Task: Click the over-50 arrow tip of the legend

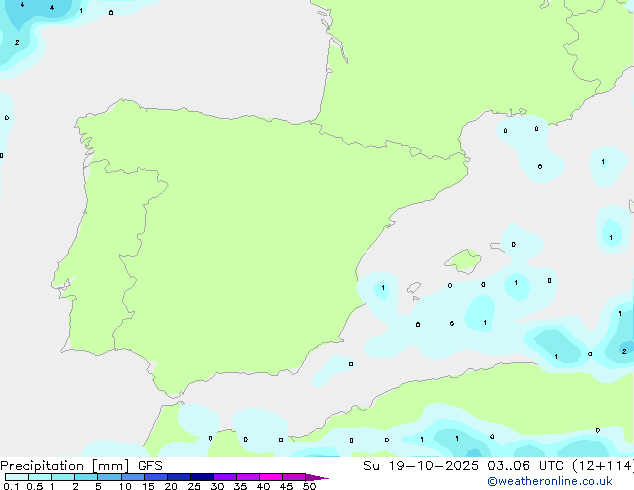Action: (317, 477)
